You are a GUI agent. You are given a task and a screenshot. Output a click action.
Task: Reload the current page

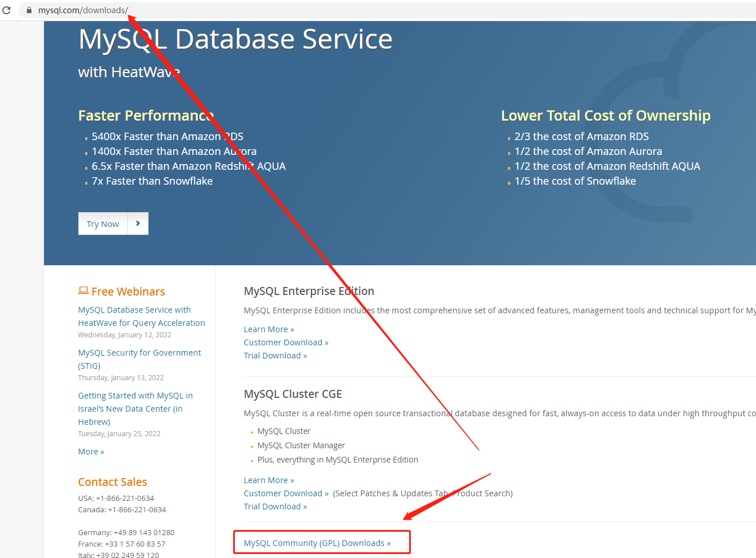6,10
